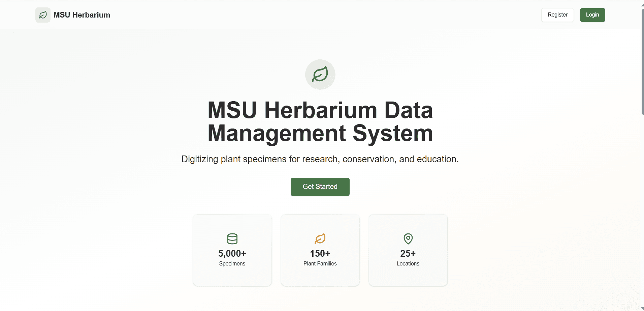Click the 'Digitizing plant specimens' tagline text
Viewport: 644px width, 311px height.
tap(320, 159)
